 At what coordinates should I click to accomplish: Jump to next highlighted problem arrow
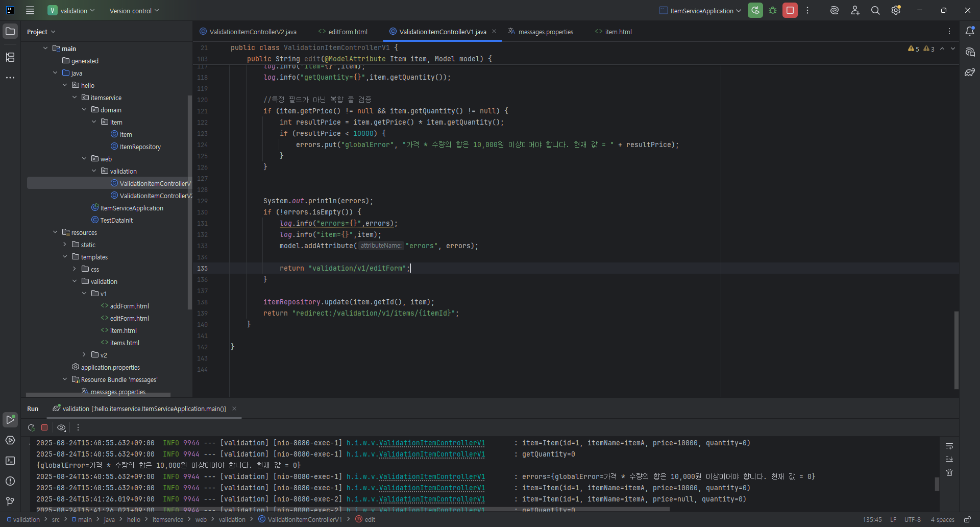(953, 49)
